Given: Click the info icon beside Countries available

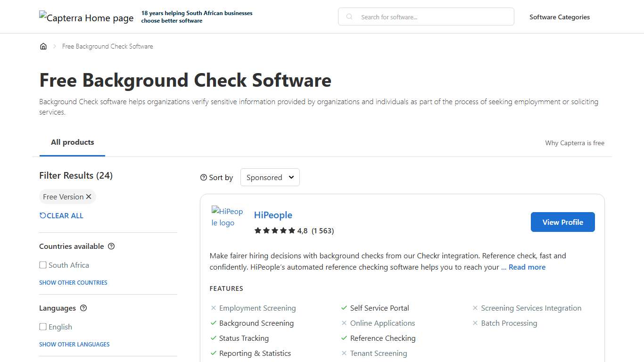Looking at the screenshot, I should click(x=111, y=246).
